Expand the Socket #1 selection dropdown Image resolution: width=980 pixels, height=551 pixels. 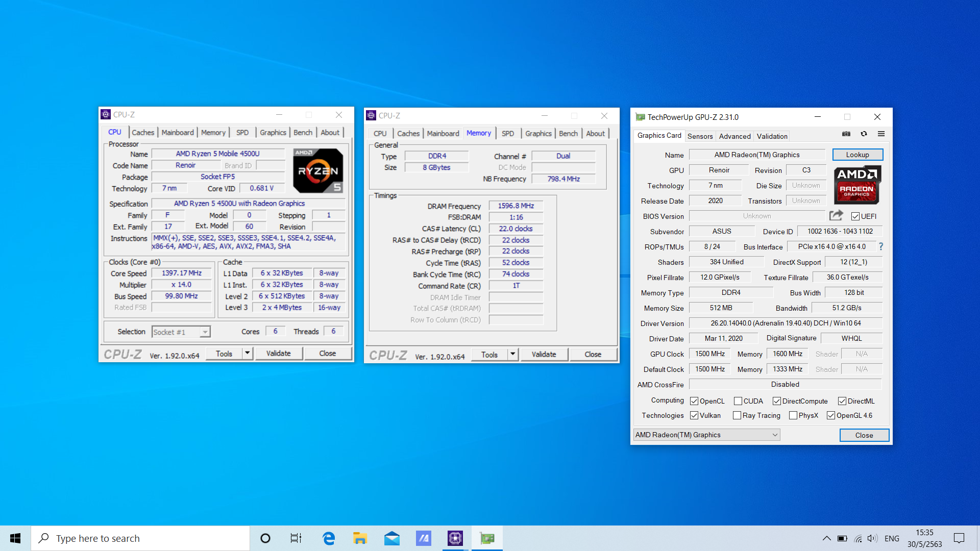tap(205, 332)
